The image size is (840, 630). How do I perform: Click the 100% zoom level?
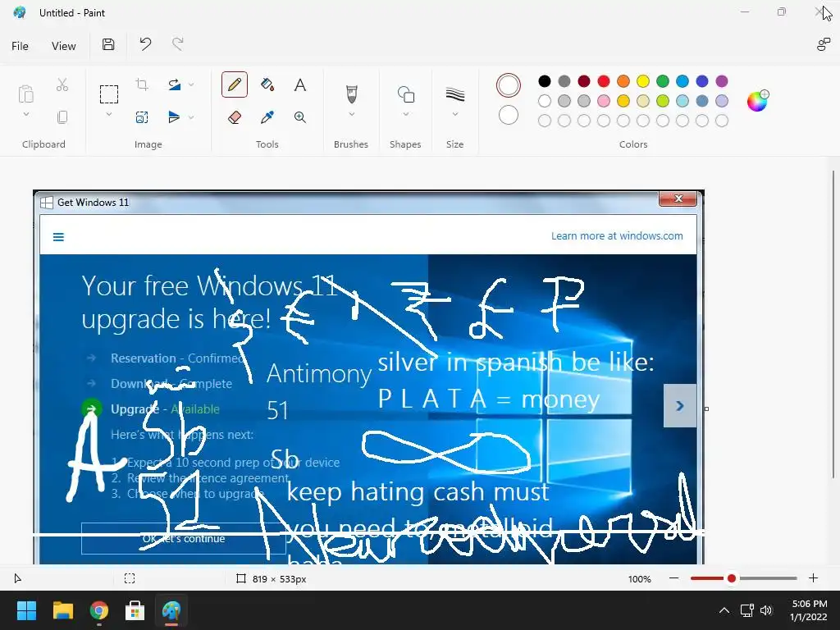[x=640, y=578]
